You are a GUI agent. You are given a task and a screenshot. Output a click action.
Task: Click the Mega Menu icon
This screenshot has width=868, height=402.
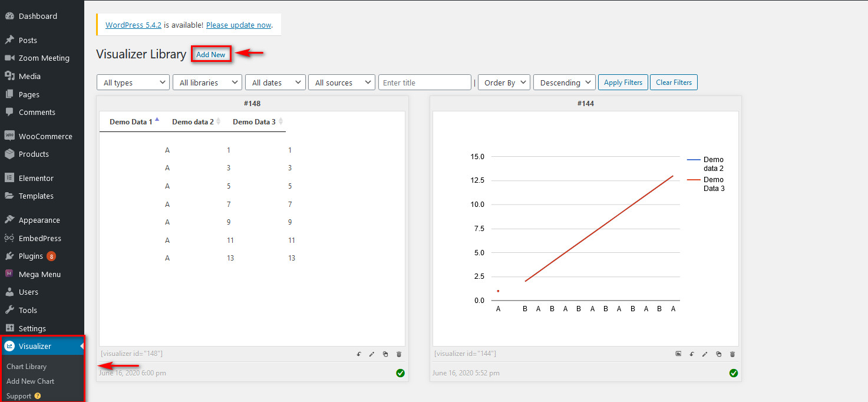(9, 274)
